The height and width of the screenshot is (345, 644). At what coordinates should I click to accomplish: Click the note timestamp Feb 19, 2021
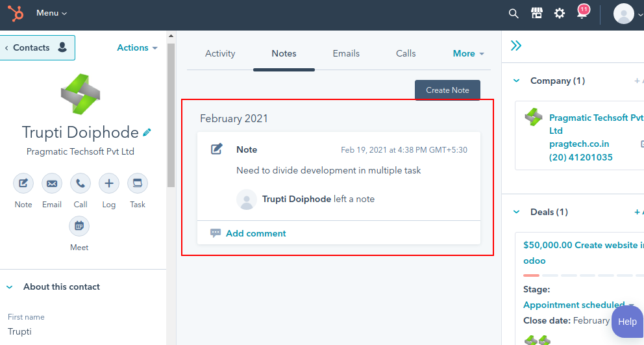[404, 150]
